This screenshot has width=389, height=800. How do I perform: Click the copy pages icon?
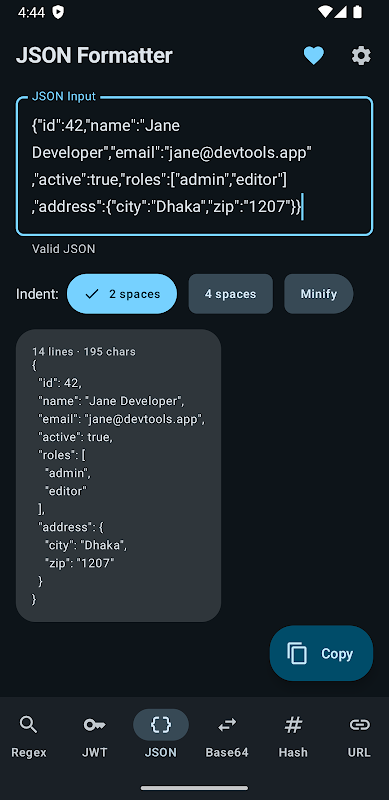297,654
